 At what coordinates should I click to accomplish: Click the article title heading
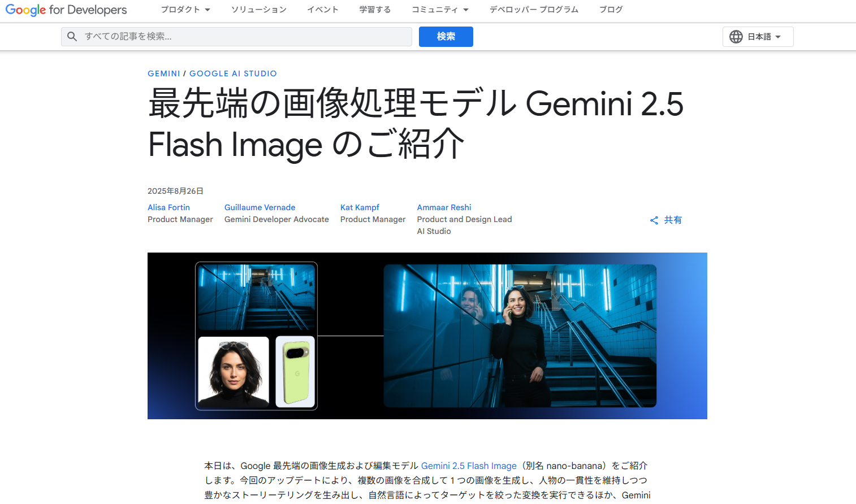[x=416, y=124]
